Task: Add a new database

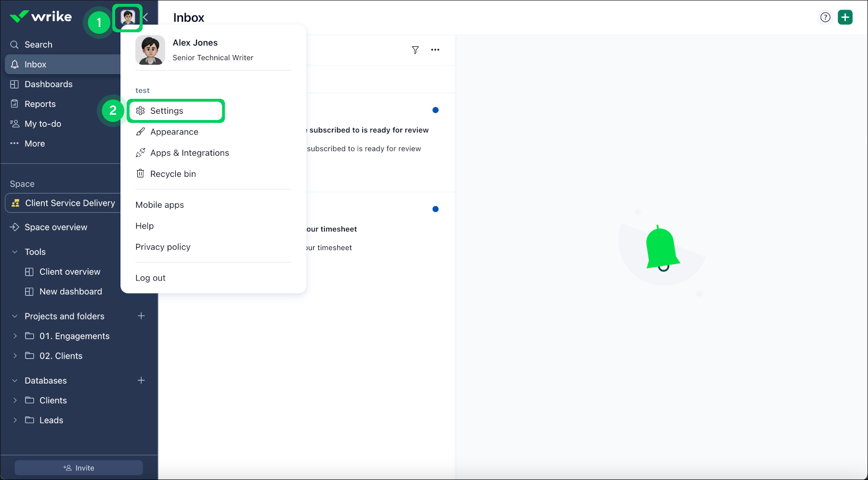Action: pyautogui.click(x=141, y=380)
